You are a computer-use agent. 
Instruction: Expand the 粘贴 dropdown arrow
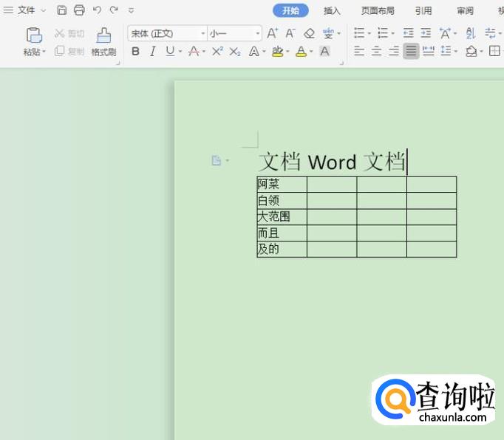(x=44, y=52)
